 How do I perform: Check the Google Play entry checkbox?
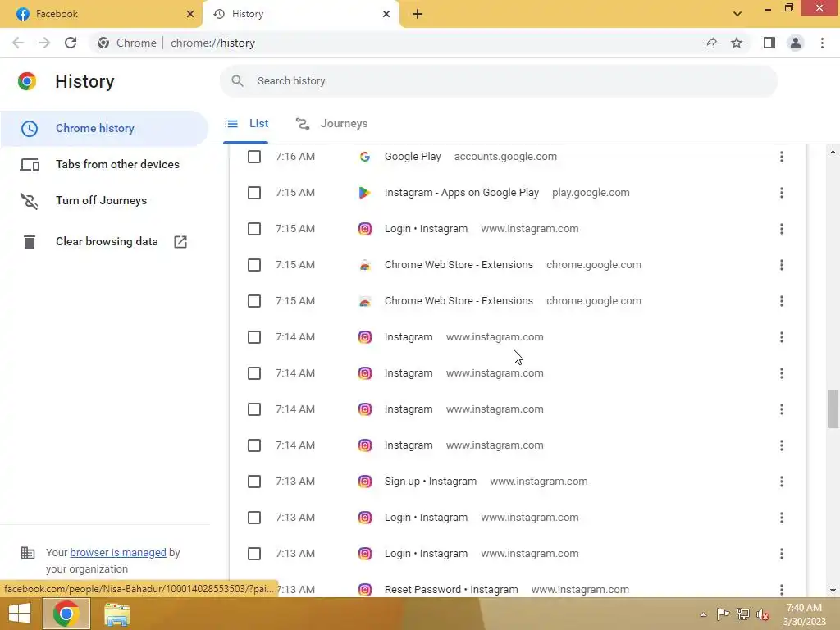click(254, 157)
